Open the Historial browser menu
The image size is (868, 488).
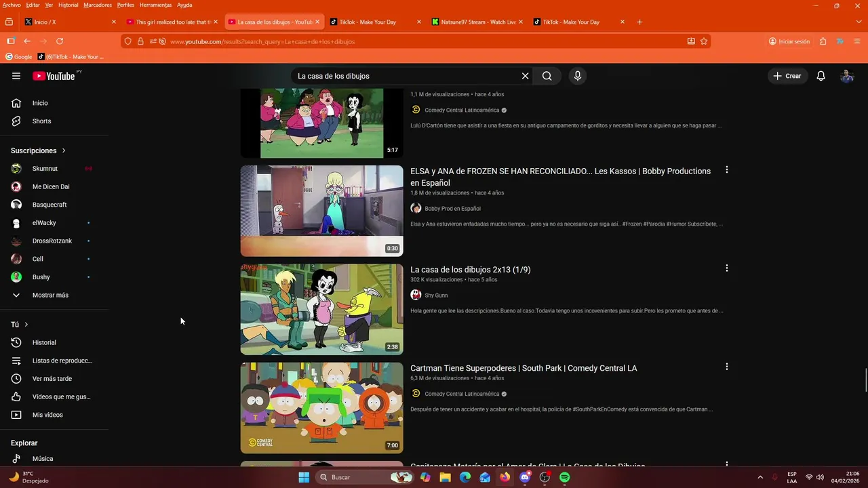(x=68, y=5)
